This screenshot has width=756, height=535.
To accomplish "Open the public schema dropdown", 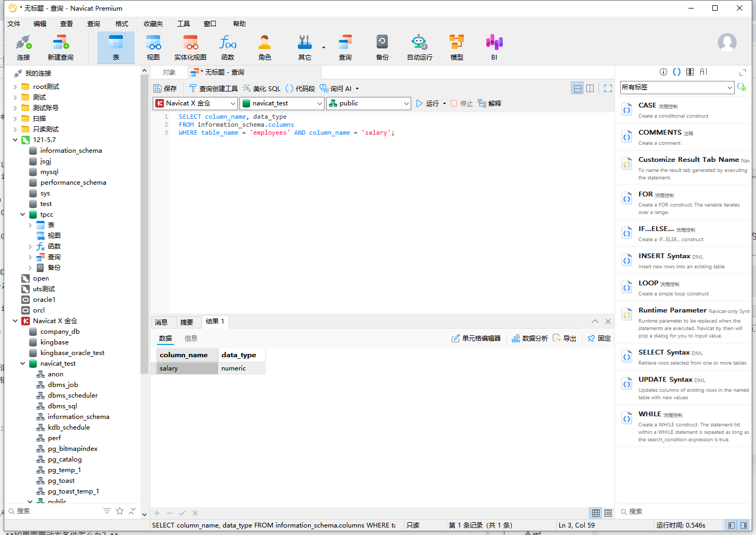I will click(369, 103).
